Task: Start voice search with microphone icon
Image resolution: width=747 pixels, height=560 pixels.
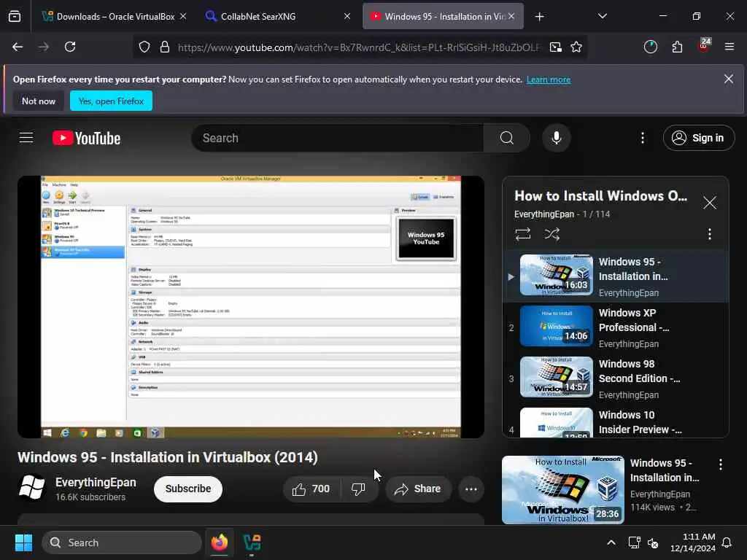Action: click(x=556, y=138)
